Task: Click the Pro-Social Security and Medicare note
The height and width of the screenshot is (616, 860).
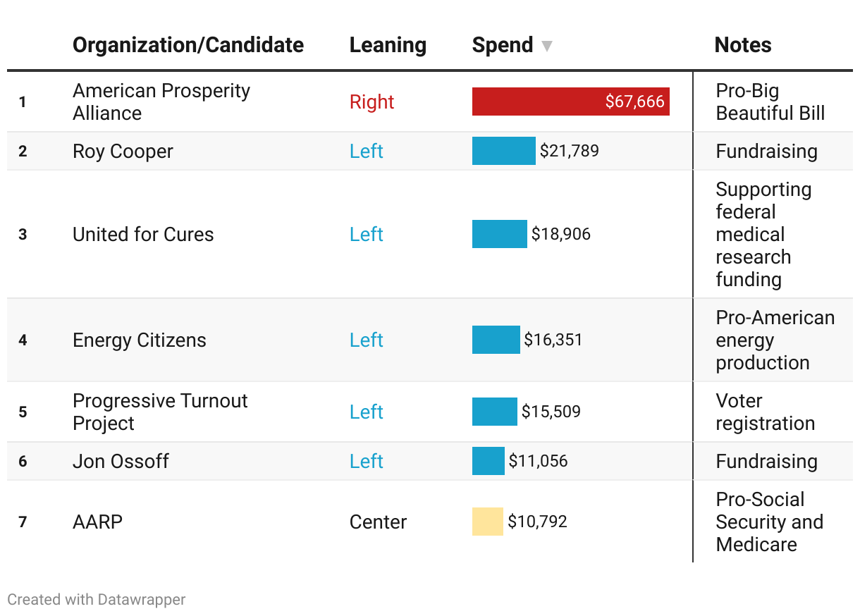Action: pyautogui.click(x=769, y=522)
